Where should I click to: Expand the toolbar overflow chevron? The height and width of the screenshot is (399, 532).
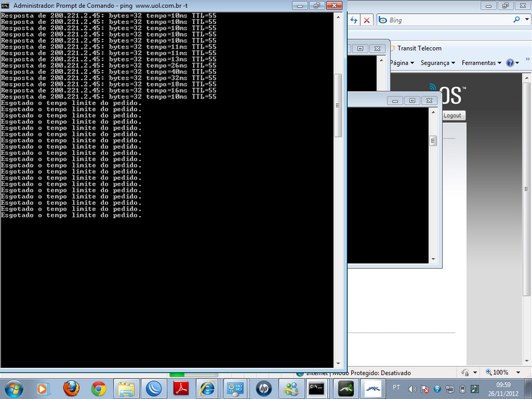point(527,59)
